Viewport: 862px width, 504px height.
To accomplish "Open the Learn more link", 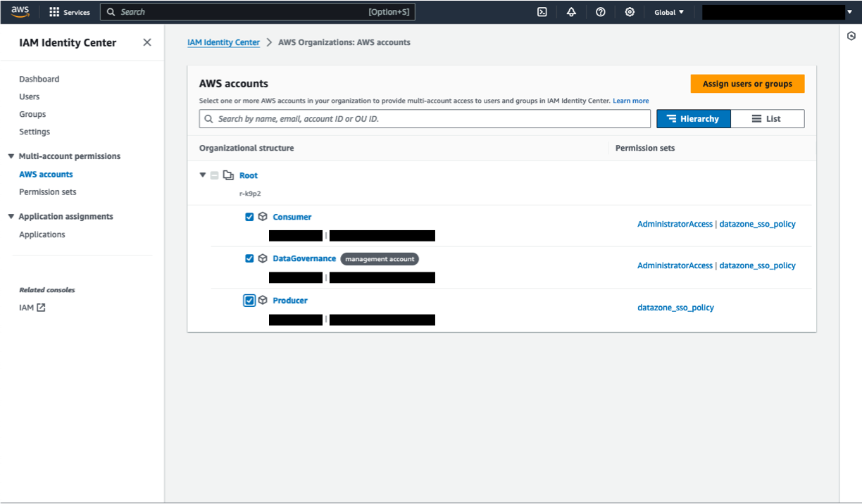I will tap(631, 101).
